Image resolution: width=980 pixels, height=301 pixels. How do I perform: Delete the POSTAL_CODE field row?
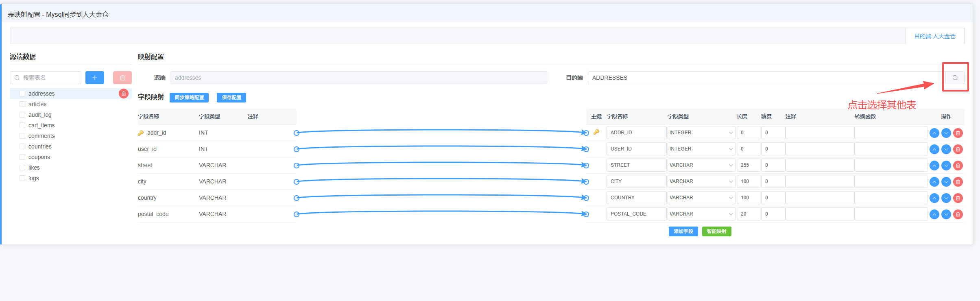[958, 214]
